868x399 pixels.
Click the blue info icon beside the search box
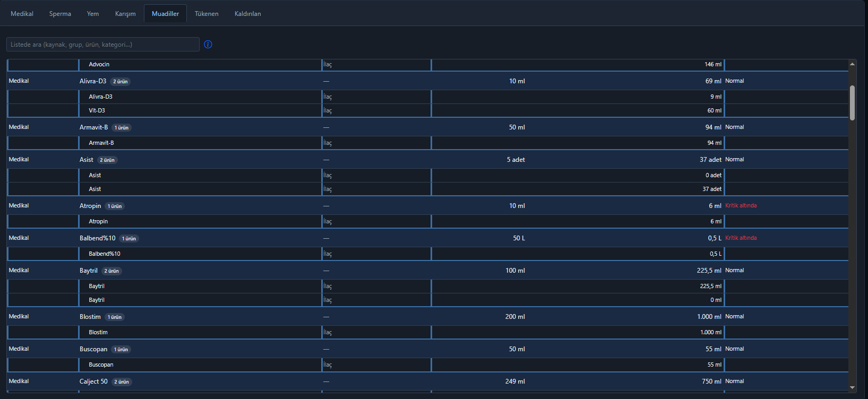208,45
